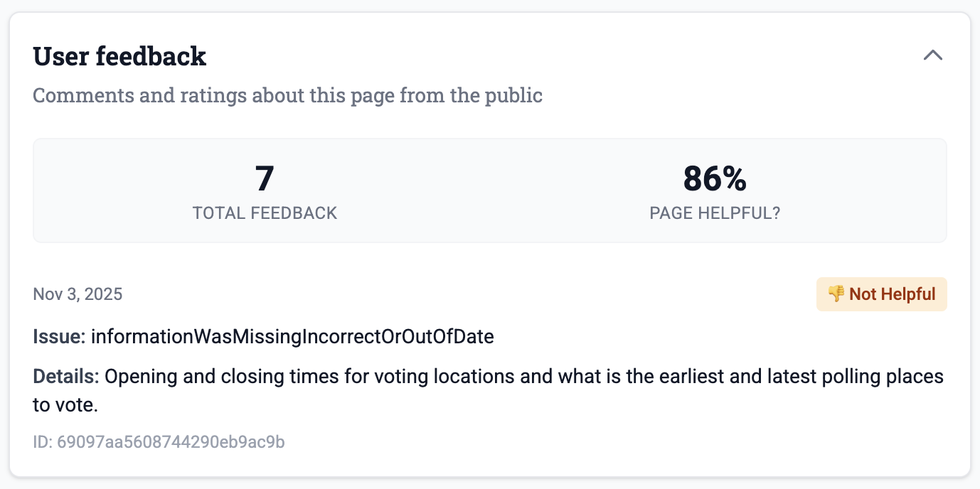Click the 86% helpfulness figure

click(715, 178)
